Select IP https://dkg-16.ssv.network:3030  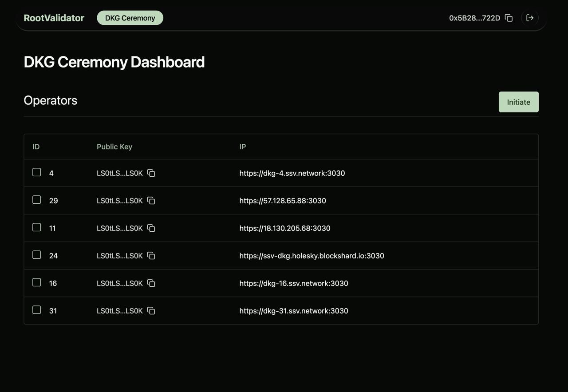point(294,283)
